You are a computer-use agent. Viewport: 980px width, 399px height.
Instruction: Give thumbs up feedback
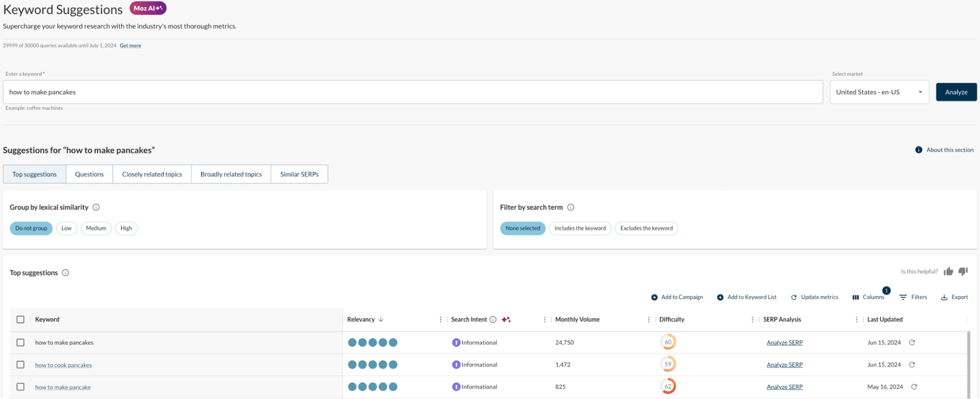948,271
